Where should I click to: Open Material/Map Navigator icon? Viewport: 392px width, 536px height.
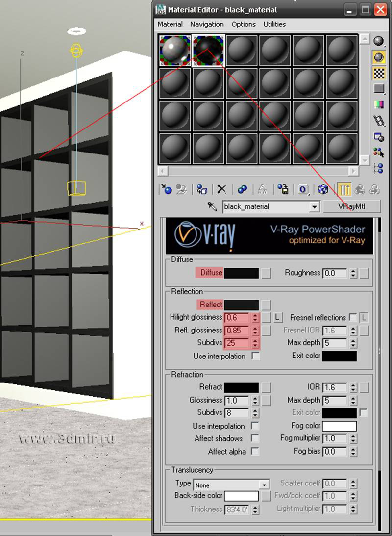379,168
